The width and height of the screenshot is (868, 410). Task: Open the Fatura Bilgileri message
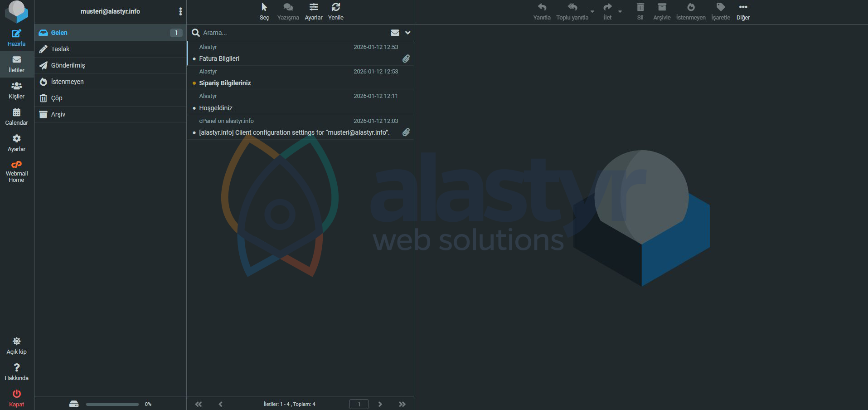coord(219,59)
